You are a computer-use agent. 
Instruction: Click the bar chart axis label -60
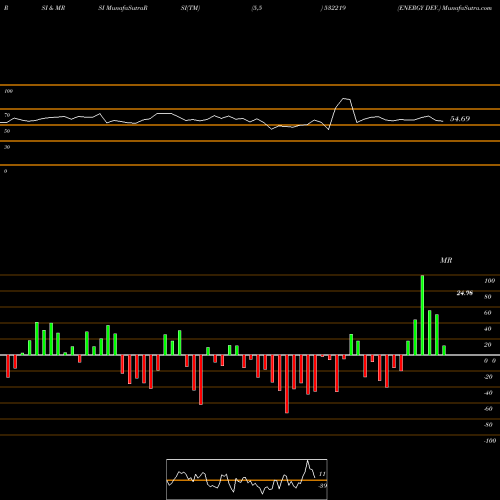click(488, 409)
